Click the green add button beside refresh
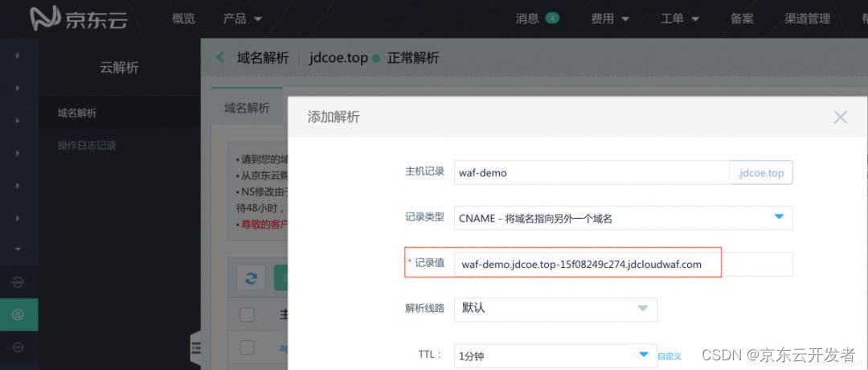 pyautogui.click(x=281, y=277)
